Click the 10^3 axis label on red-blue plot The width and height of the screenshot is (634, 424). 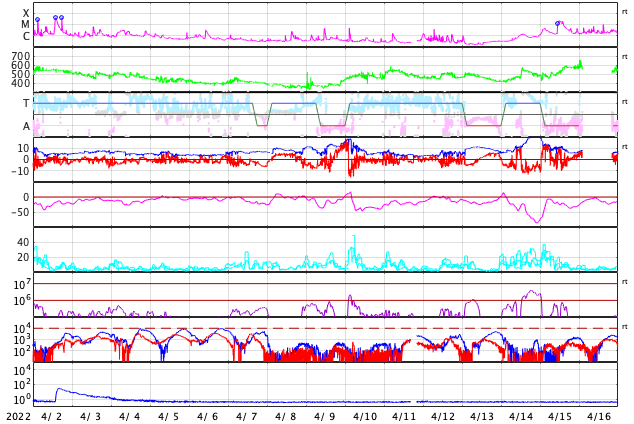click(22, 340)
